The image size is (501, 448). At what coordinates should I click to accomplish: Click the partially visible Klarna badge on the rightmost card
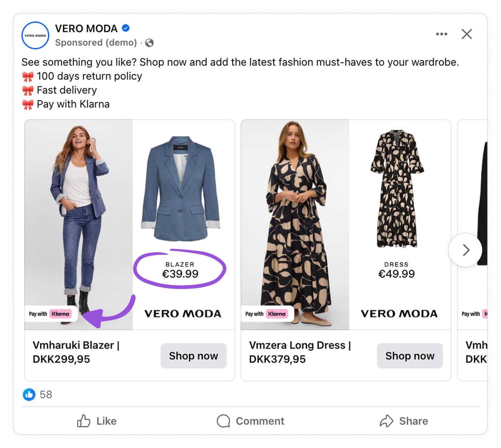[x=475, y=314]
